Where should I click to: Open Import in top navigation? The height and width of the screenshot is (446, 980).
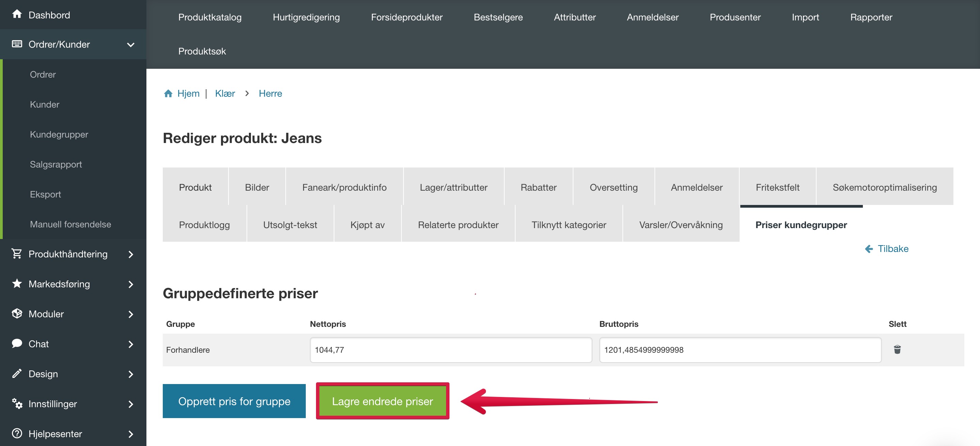(x=805, y=17)
